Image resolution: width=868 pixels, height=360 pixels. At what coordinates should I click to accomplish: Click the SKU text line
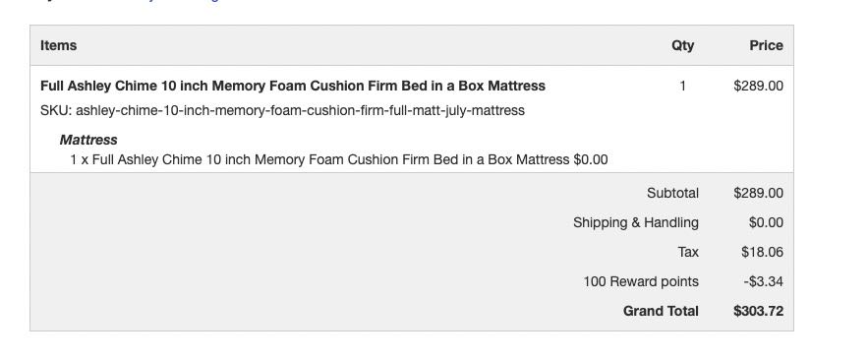(282, 111)
